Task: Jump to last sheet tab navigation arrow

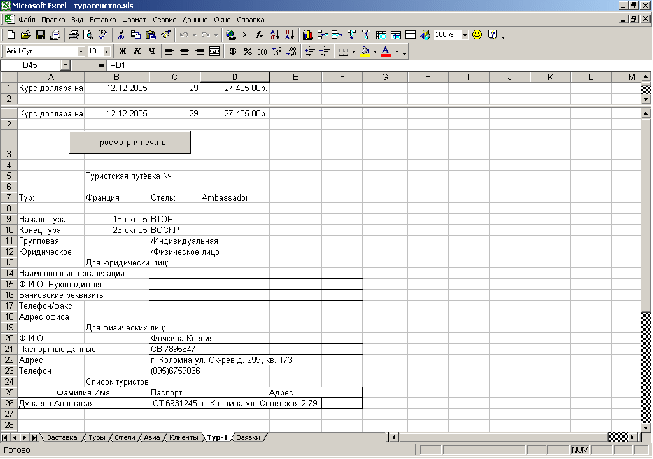Action: [x=34, y=438]
